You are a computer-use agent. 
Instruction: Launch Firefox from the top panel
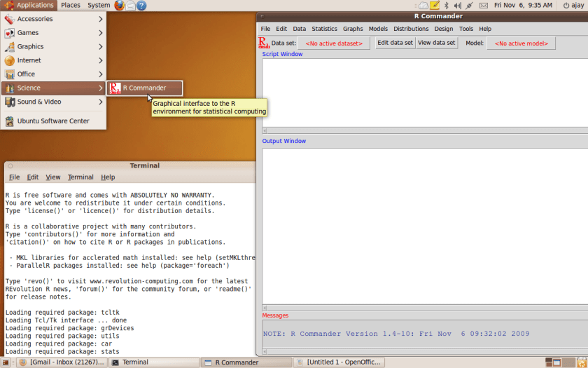[119, 6]
